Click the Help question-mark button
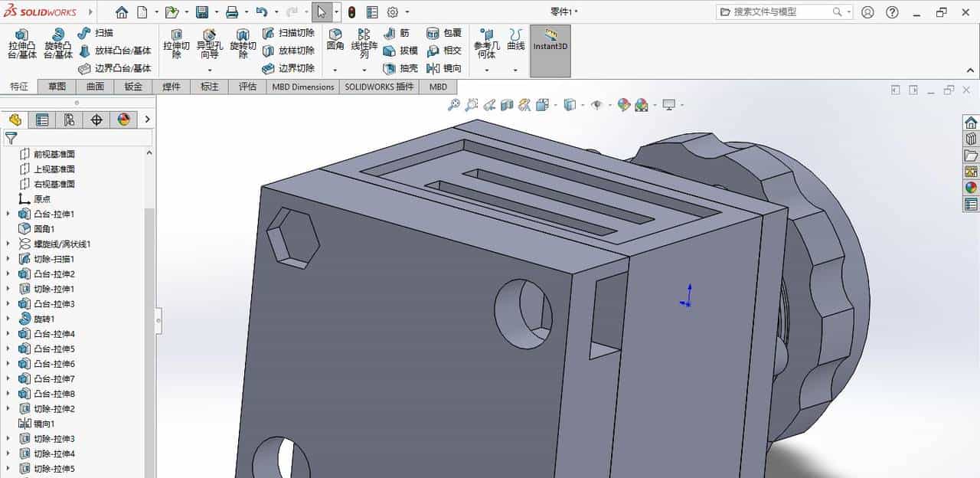Image resolution: width=980 pixels, height=478 pixels. pos(892,12)
